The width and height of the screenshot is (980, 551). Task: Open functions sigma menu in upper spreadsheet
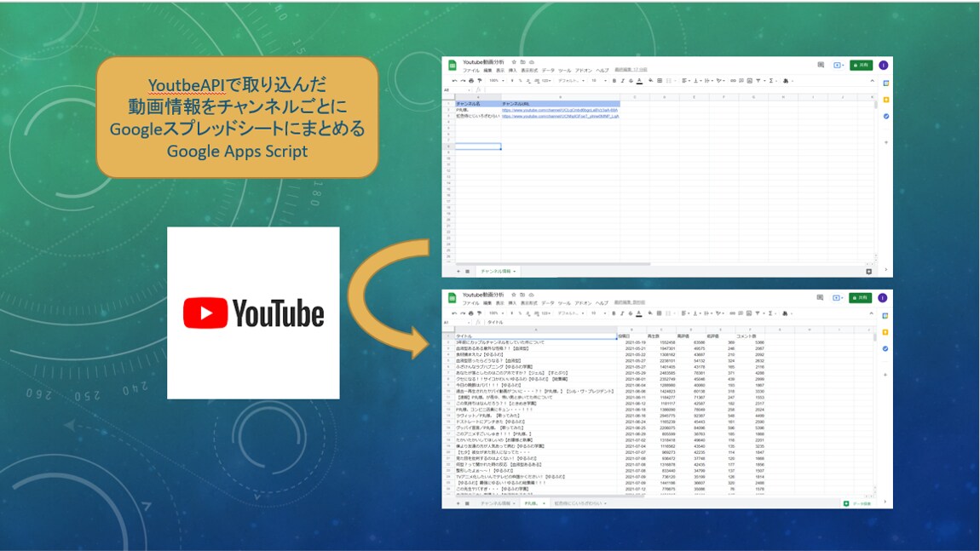coord(771,81)
